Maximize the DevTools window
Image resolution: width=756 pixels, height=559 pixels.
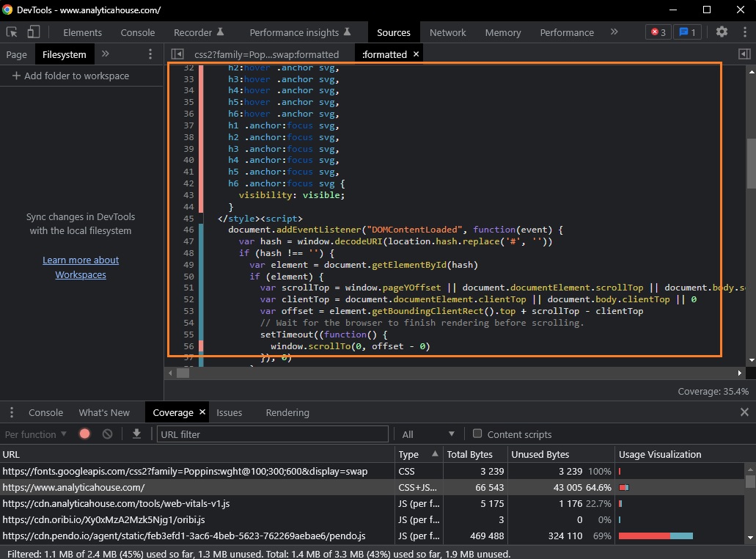tap(707, 10)
